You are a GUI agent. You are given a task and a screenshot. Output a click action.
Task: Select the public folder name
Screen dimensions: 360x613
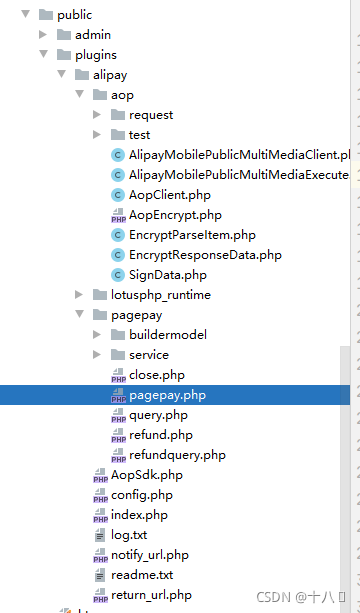75,15
